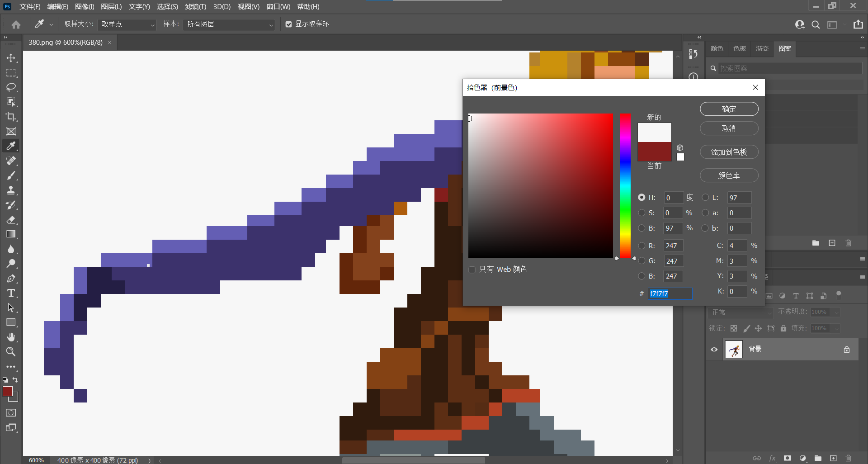Click the Home icon in options bar
This screenshot has width=868, height=464.
pyautogui.click(x=16, y=24)
